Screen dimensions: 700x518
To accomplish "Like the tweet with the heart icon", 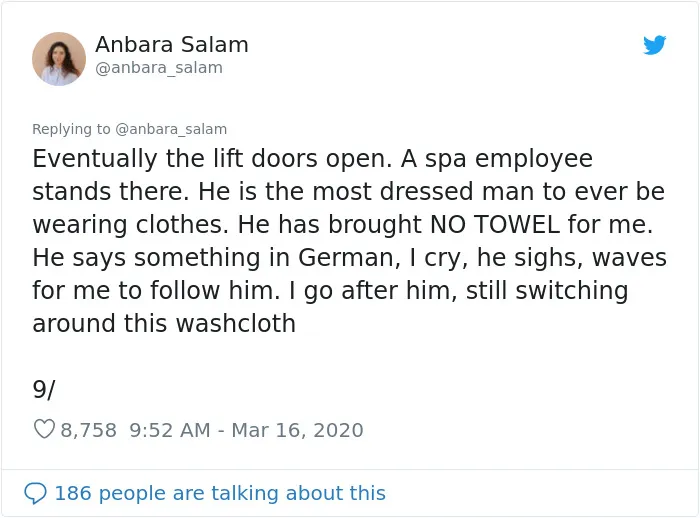I will pos(44,429).
